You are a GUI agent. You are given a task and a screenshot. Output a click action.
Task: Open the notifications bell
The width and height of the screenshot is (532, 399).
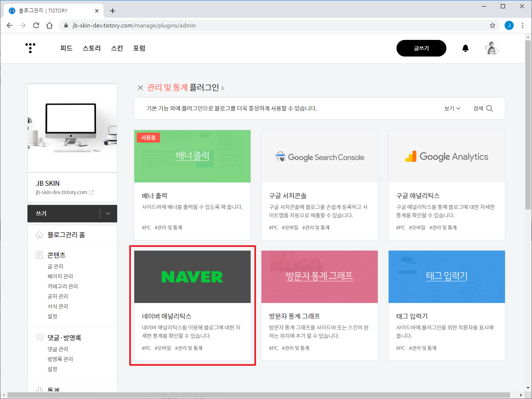point(465,48)
